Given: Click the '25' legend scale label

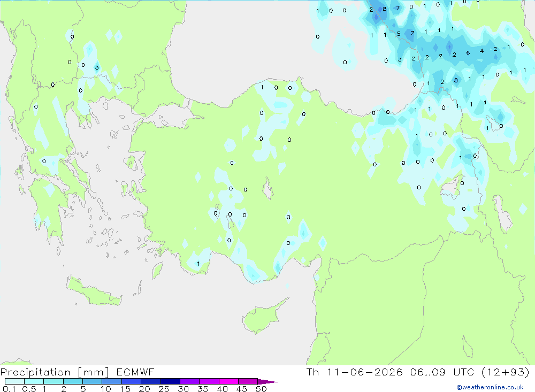Looking at the screenshot, I should (x=164, y=389).
